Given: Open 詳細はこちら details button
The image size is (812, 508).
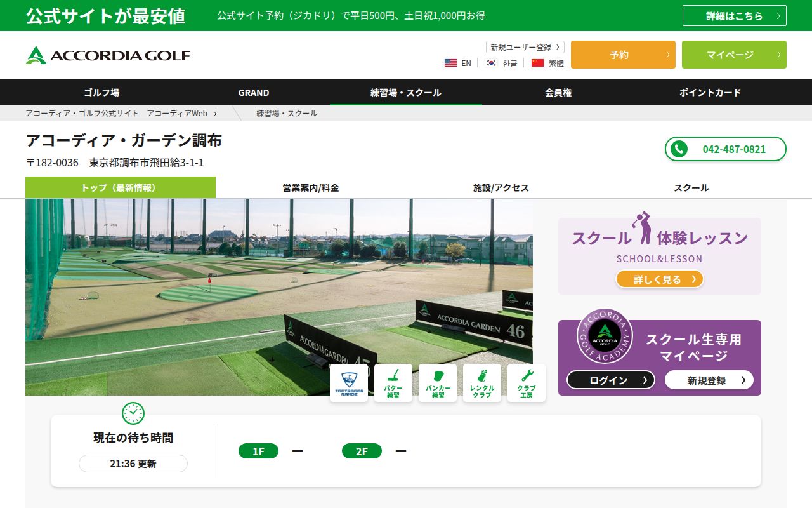Looking at the screenshot, I should coord(735,16).
